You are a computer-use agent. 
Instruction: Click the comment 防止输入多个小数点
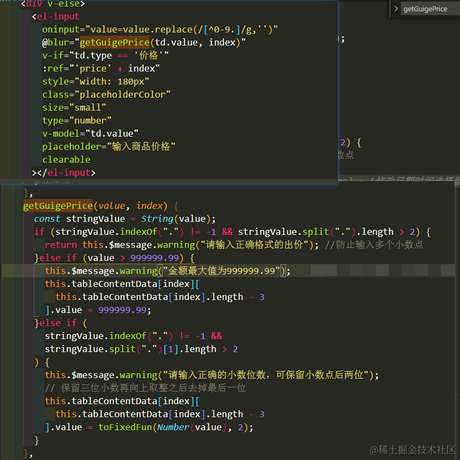pyautogui.click(x=374, y=245)
